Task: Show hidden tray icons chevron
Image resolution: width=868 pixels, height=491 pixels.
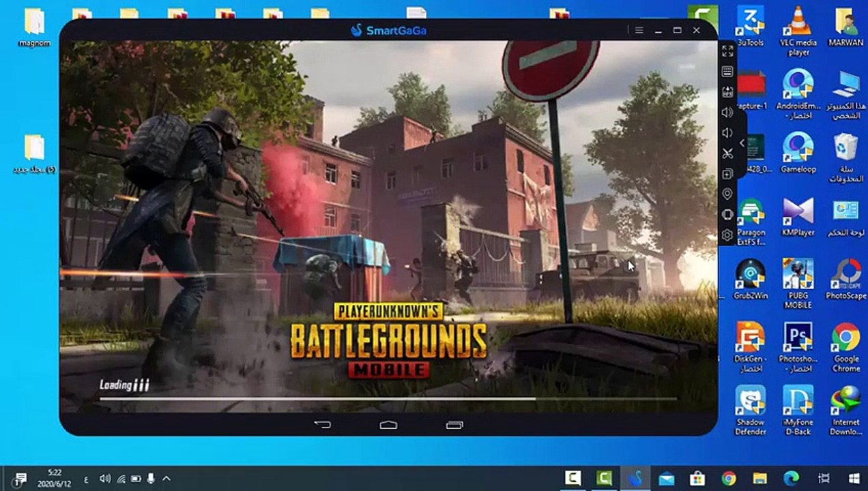Action: coord(166,479)
